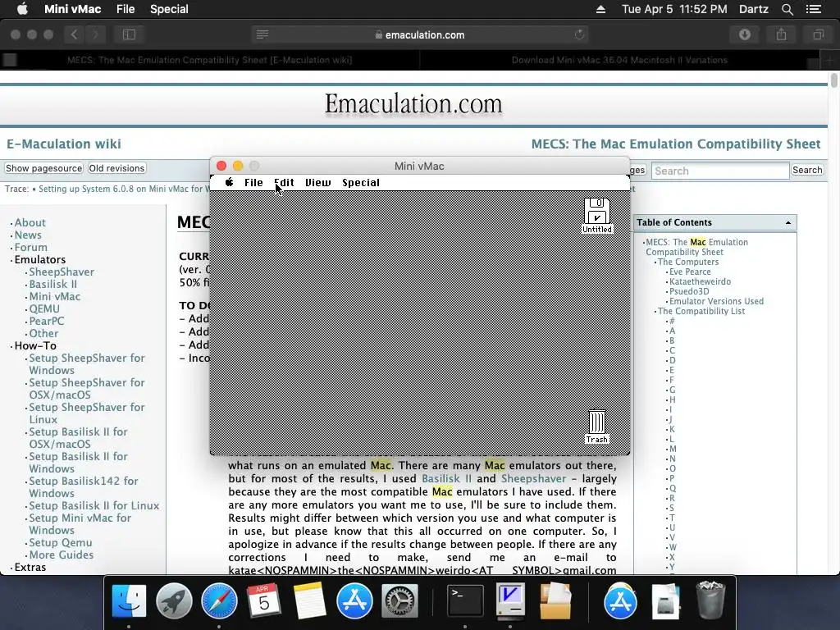This screenshot has width=840, height=630.
Task: Open the Edit menu inside the emulated Mac
Action: pos(284,183)
